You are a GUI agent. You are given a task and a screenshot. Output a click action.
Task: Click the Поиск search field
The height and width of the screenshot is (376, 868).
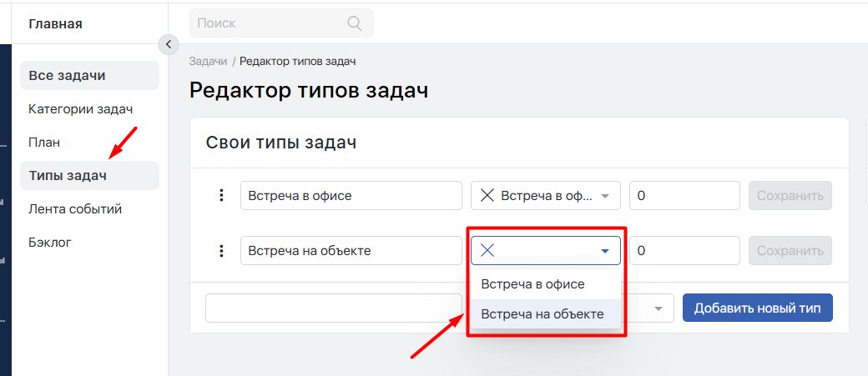pos(267,23)
